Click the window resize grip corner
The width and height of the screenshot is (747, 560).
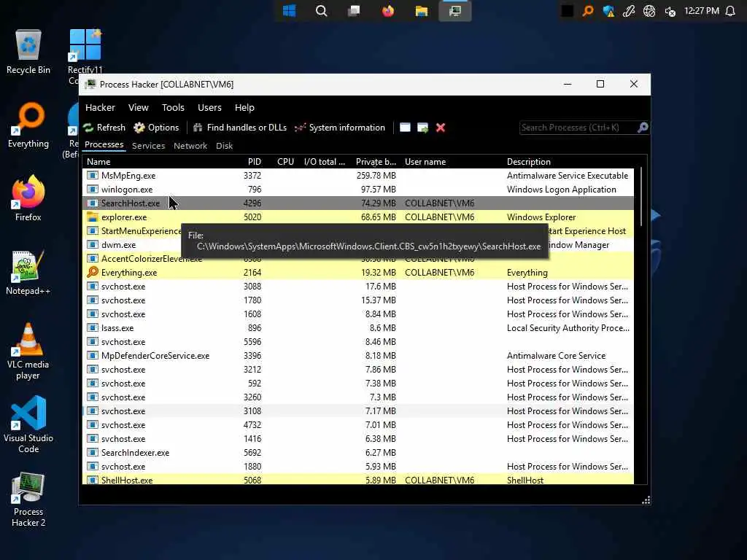pos(646,500)
